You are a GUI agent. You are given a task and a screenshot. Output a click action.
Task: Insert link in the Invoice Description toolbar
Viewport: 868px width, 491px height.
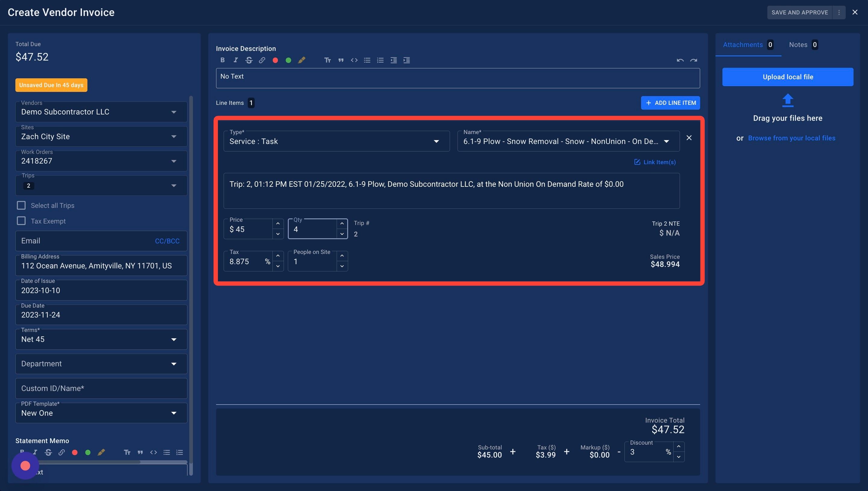click(262, 60)
